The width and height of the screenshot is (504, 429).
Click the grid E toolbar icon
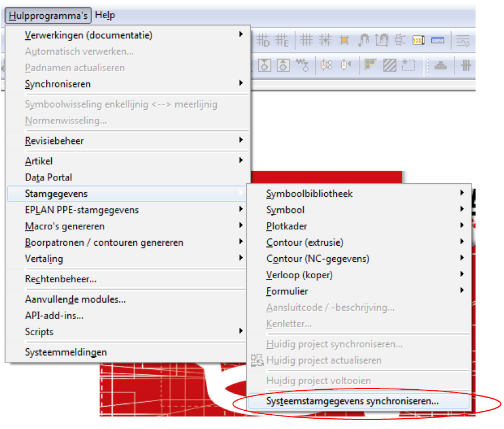click(282, 40)
